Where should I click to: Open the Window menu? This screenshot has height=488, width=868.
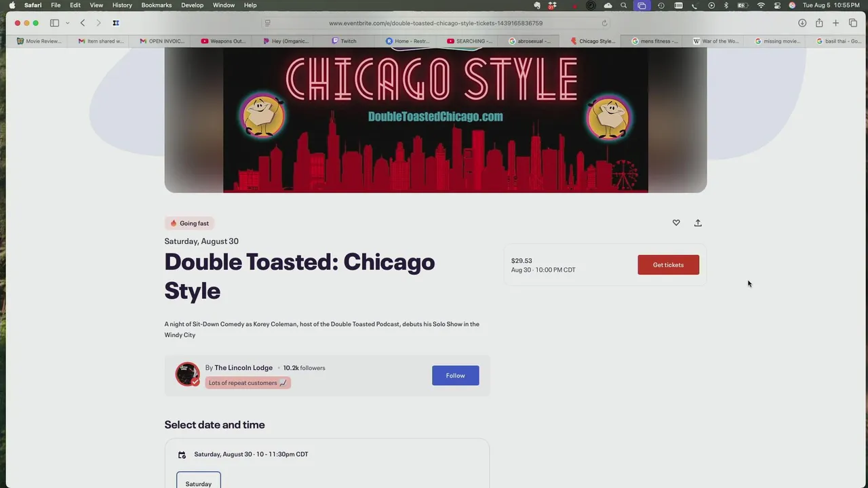pyautogui.click(x=224, y=5)
